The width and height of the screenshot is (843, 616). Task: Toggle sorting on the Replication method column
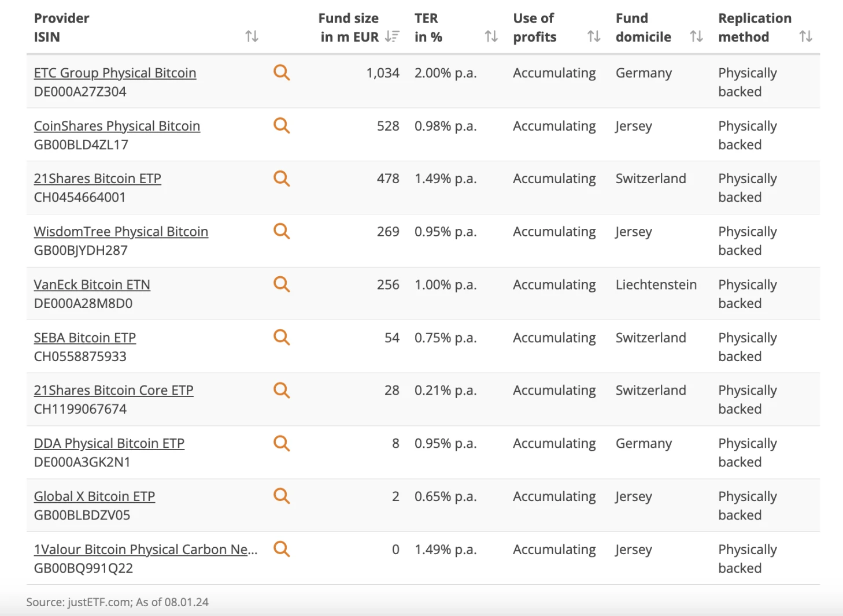coord(806,36)
